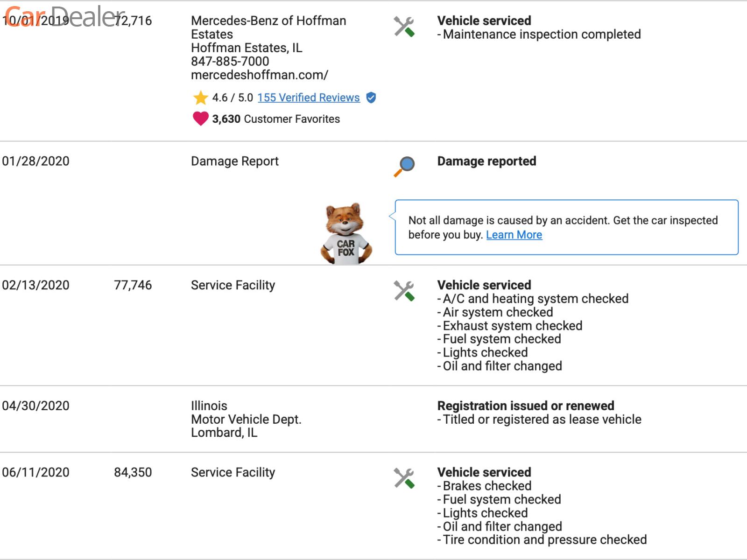747x560 pixels.
Task: Click the 77,746 mileage reading
Action: pyautogui.click(x=133, y=285)
